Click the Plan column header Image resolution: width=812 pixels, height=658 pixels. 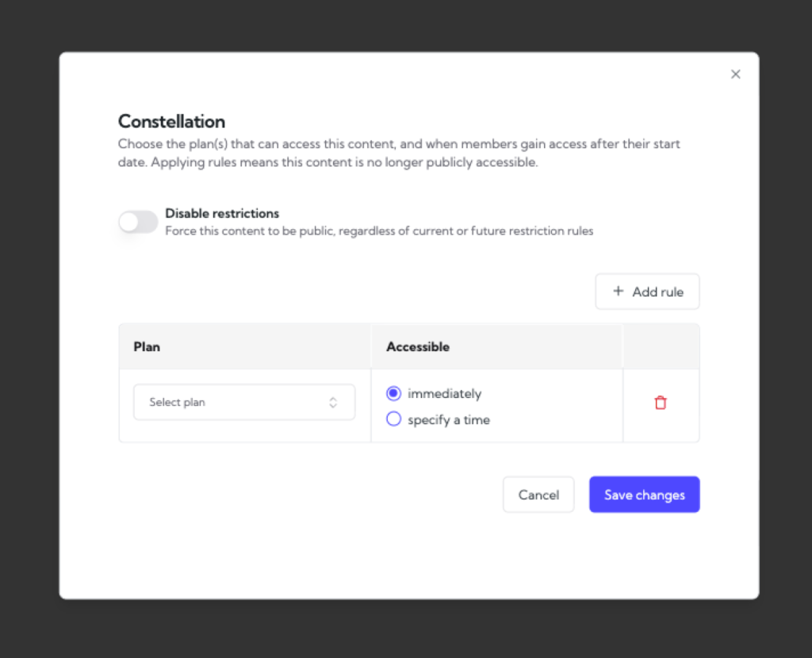tap(146, 346)
